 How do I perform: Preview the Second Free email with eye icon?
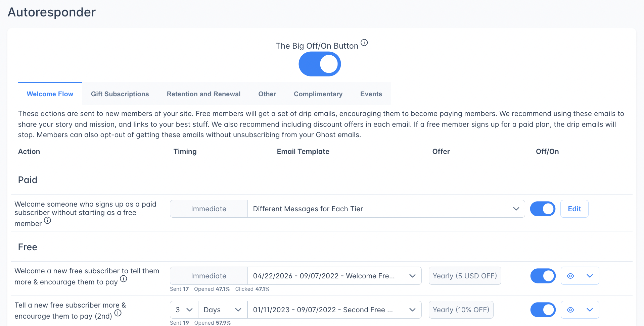pyautogui.click(x=570, y=310)
